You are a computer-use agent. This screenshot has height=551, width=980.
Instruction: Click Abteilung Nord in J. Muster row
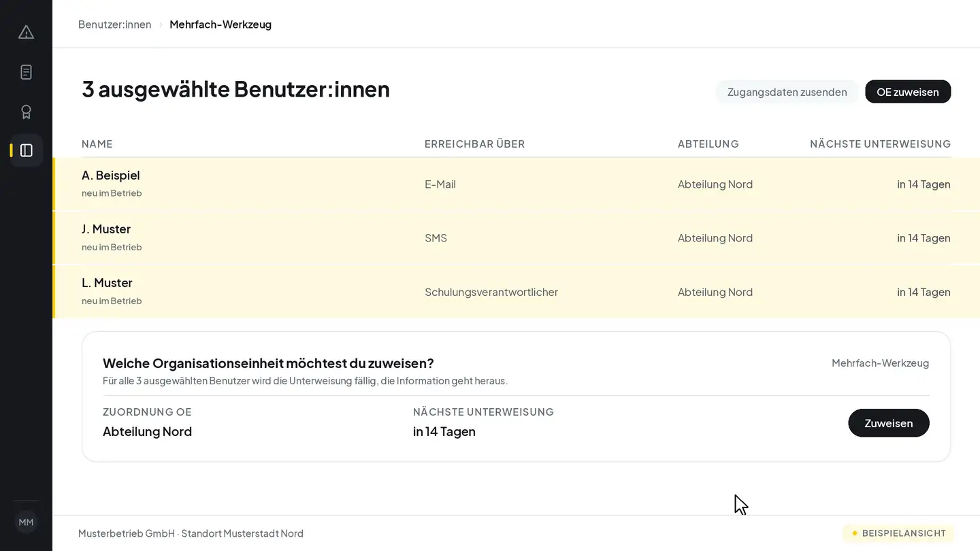click(715, 238)
